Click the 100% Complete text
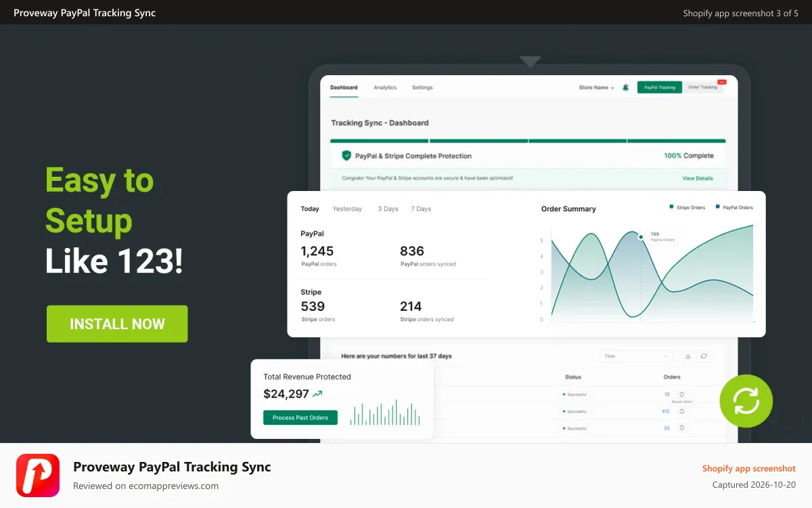Image resolution: width=812 pixels, height=508 pixels. [x=689, y=156]
